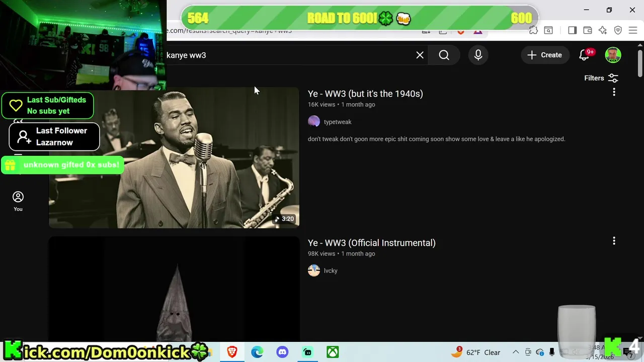
Task: Open 'Ye - WW3 (but it's the 1940s)' title
Action: [x=365, y=94]
